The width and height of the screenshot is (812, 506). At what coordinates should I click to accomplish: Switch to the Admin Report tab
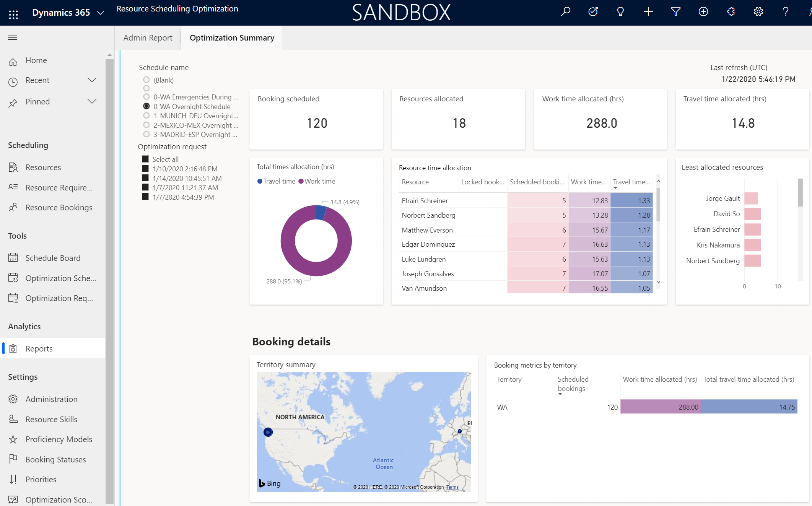(x=148, y=37)
